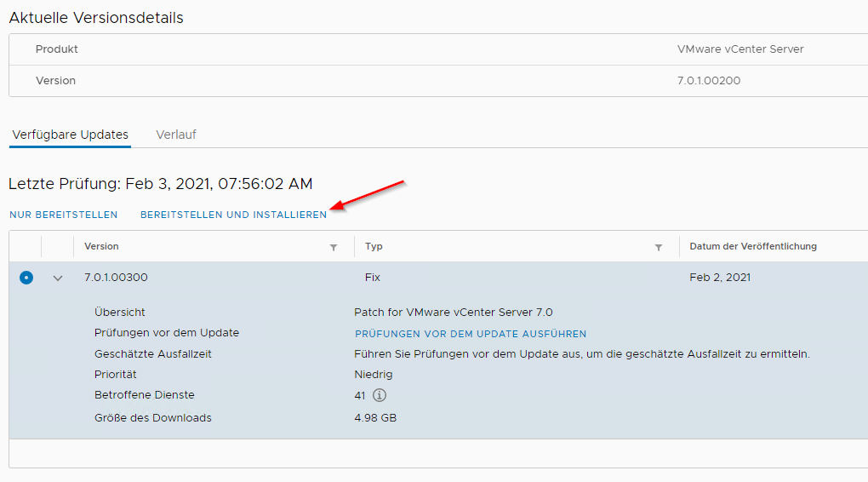The image size is (868, 482).
Task: Click info icon beside Betroffene Dienste 41
Action: point(380,395)
